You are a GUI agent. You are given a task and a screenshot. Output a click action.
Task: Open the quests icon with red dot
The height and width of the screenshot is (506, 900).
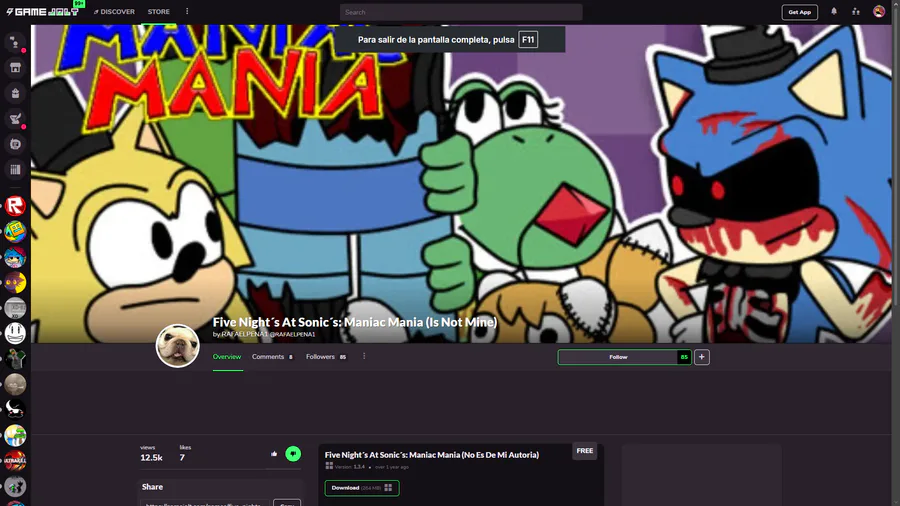pyautogui.click(x=15, y=119)
